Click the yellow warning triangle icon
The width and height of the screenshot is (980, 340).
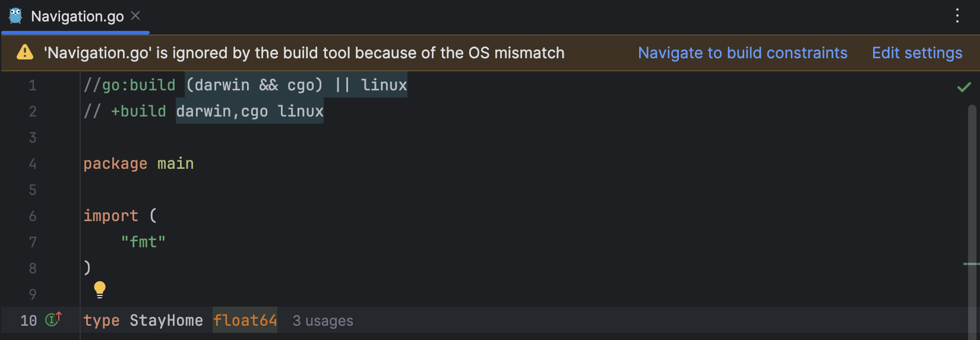(x=25, y=53)
